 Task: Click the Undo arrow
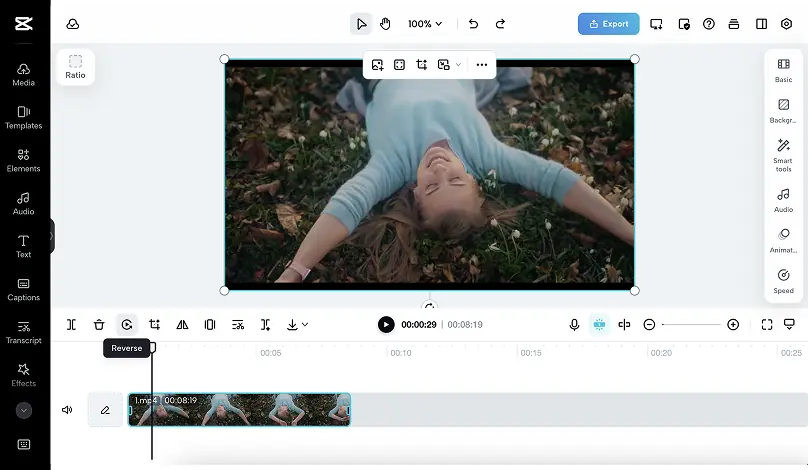473,24
